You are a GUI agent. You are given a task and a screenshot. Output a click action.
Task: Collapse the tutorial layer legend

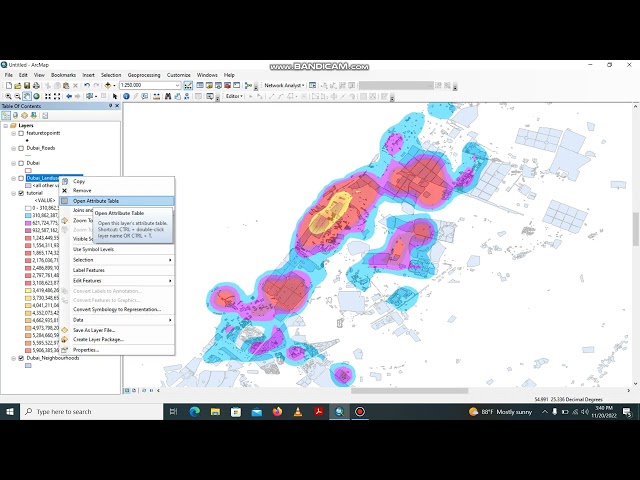click(13, 193)
